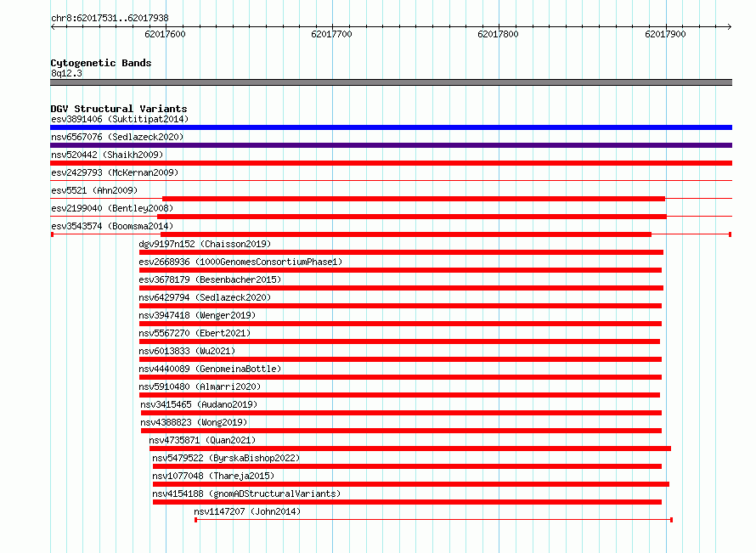Select the red bar under nsv6429794 (Sedlazeck2020)

point(400,306)
